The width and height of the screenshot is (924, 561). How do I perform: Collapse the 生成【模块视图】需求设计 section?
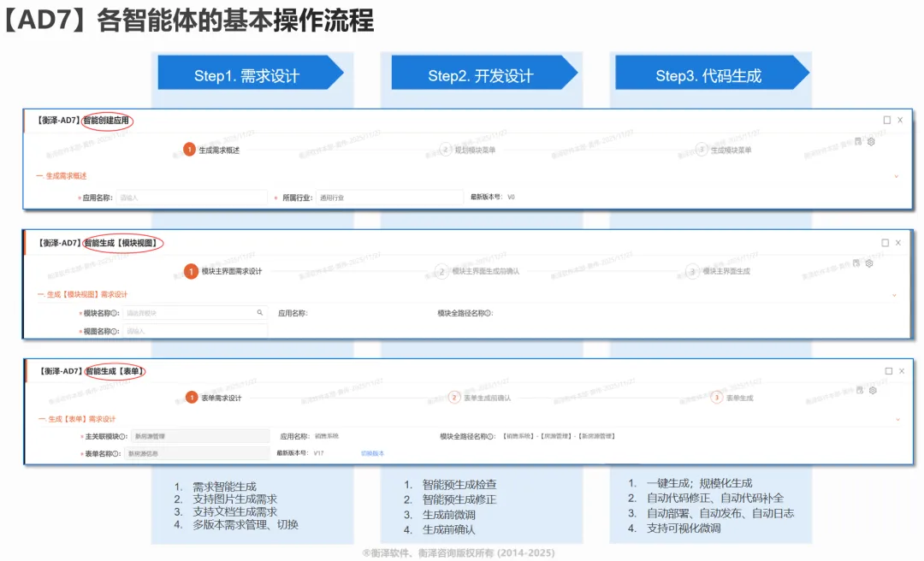click(x=895, y=295)
